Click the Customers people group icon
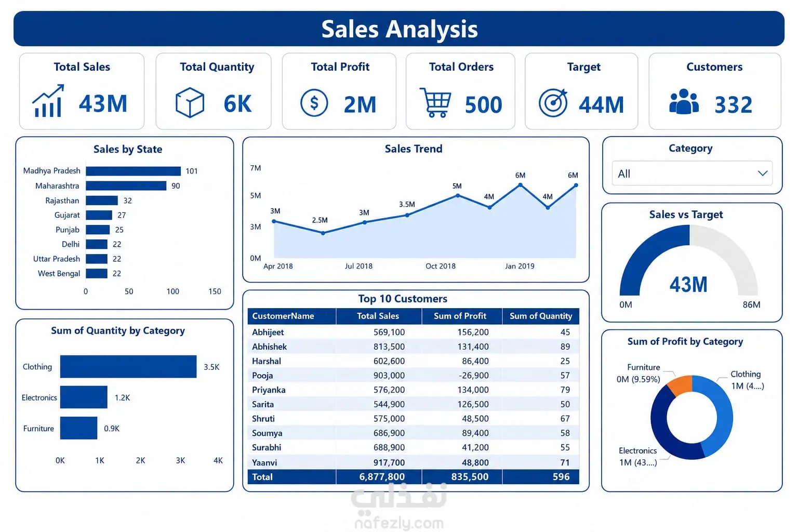 684,102
